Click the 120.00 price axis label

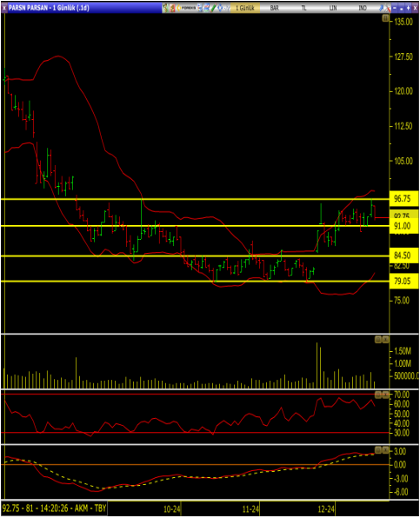[x=403, y=91]
